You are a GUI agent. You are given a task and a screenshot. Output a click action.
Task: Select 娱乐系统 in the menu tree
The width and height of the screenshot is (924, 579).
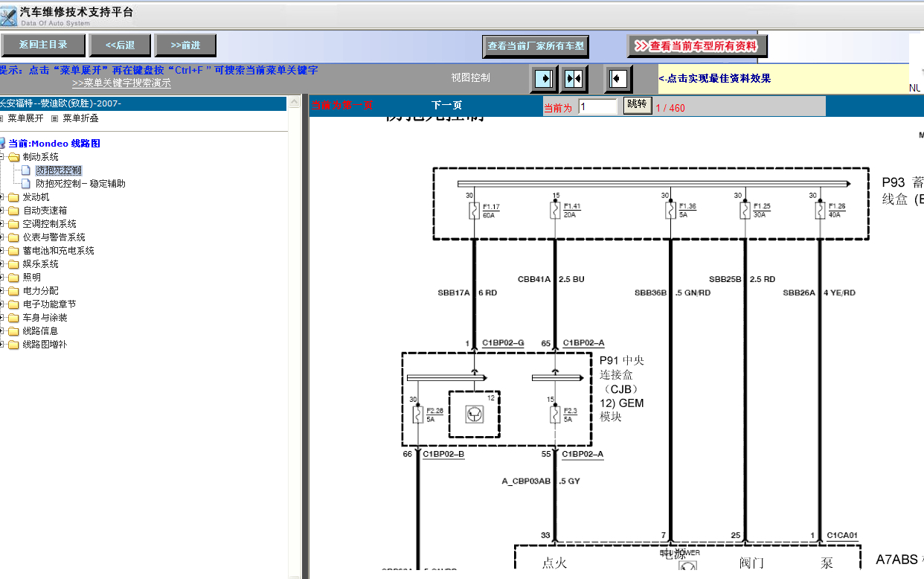pos(40,264)
